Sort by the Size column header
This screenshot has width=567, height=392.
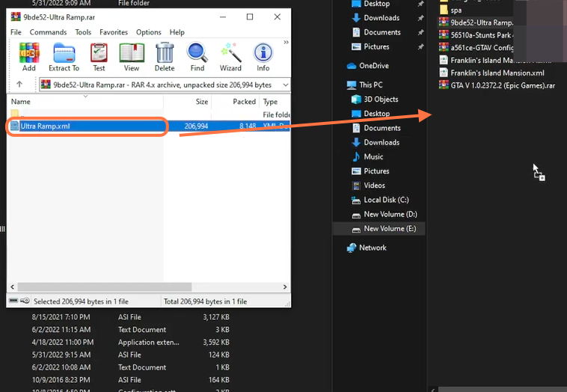tap(187, 102)
